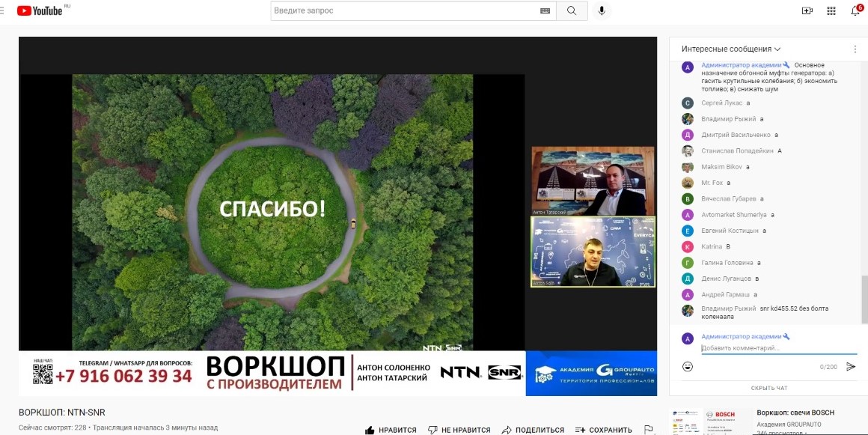
Task: Dislike the stream with НЕ НРАВИТСЯ
Action: pos(459,430)
